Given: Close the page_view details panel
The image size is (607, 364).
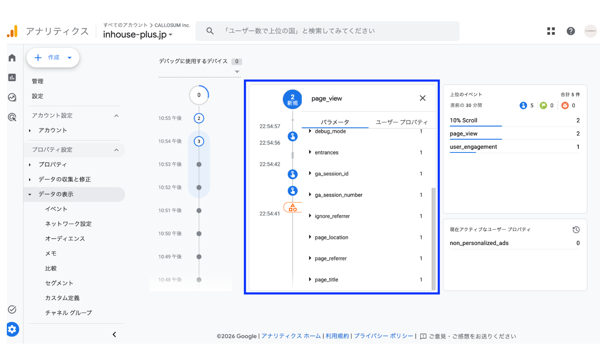Looking at the screenshot, I should [x=422, y=98].
